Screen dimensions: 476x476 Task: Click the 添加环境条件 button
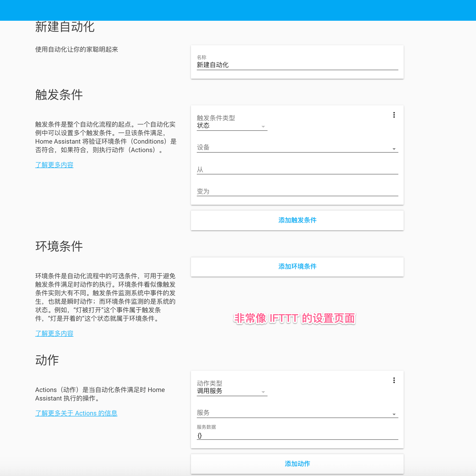(297, 266)
